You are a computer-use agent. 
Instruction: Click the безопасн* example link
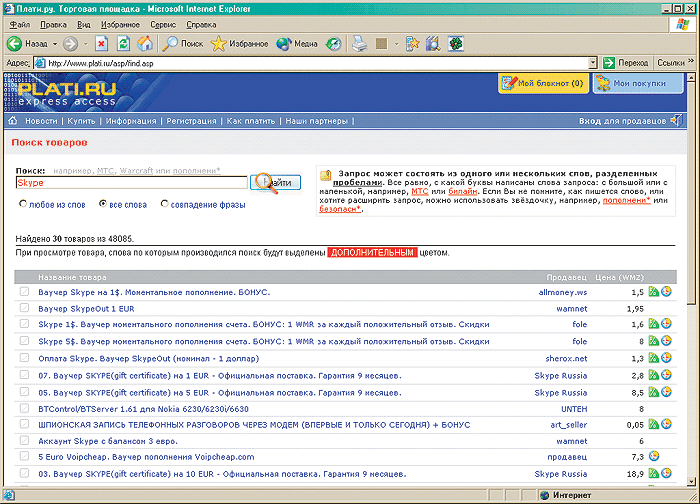point(340,209)
